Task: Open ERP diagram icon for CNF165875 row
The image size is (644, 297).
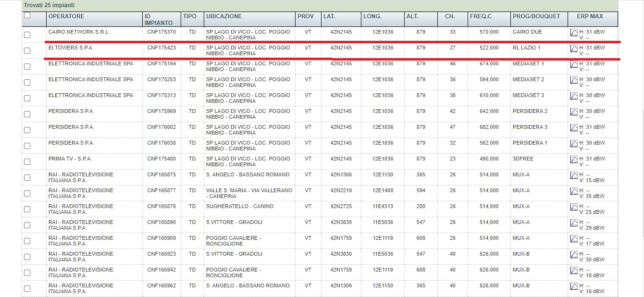Action: (x=574, y=175)
